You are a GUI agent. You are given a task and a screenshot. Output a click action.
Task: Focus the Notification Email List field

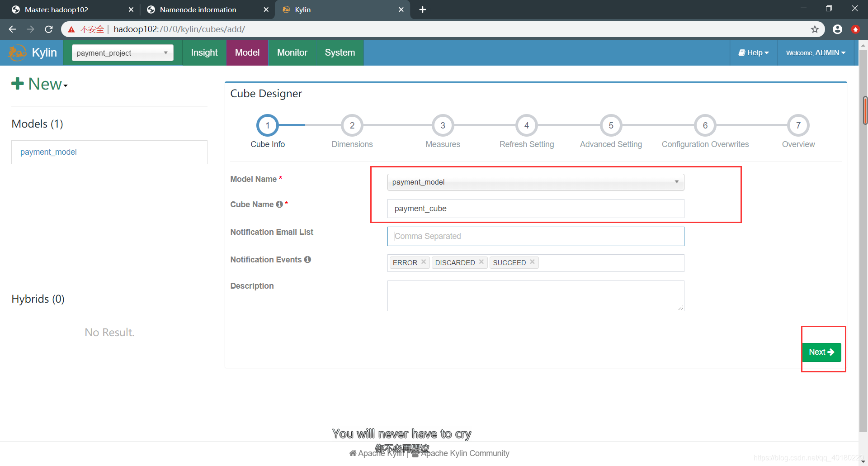tap(536, 236)
